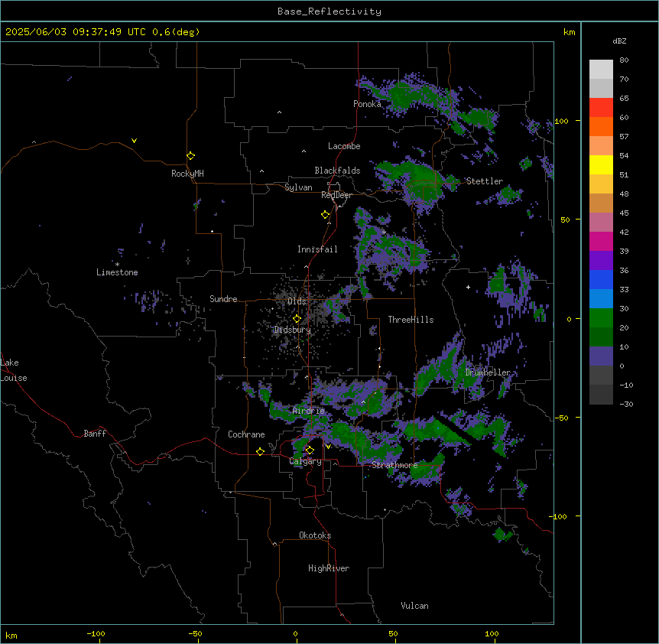
Task: Pick the royal blue 33-36 dBZ swatch
Action: tap(601, 279)
